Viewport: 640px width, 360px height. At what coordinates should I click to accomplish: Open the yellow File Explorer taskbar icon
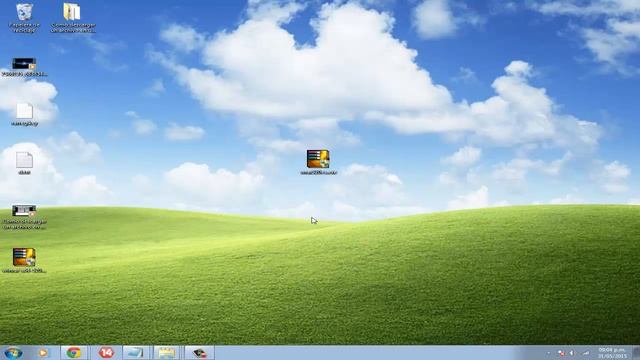pos(167,353)
